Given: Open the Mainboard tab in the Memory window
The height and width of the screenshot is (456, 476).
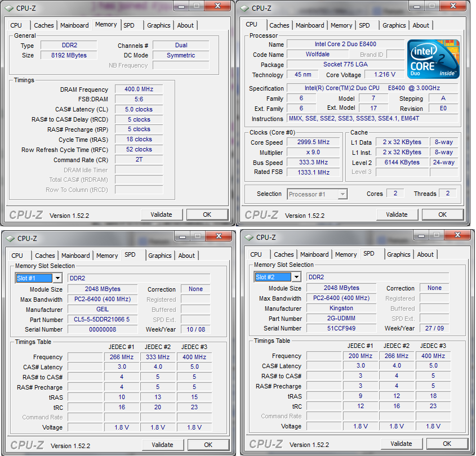Looking at the screenshot, I should pos(74,25).
